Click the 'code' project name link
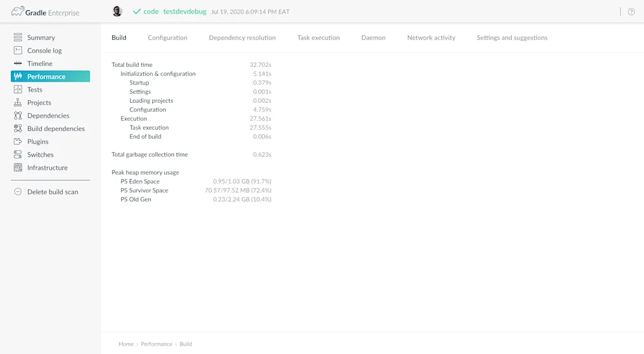644x354 pixels. click(x=151, y=12)
